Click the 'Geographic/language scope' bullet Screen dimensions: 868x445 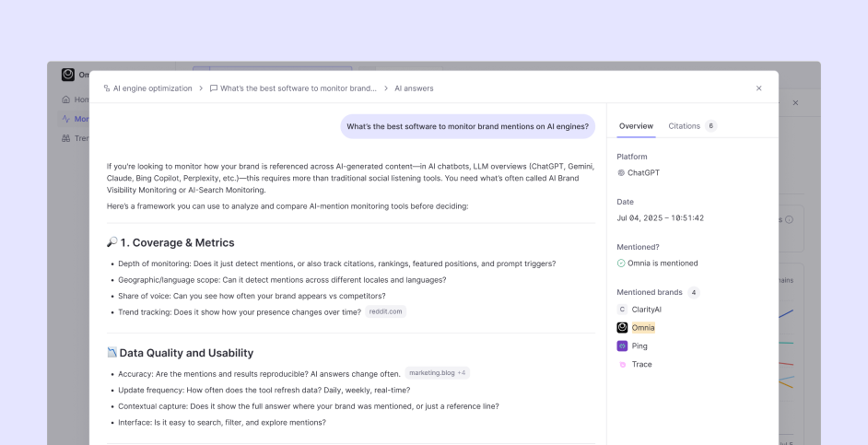282,279
